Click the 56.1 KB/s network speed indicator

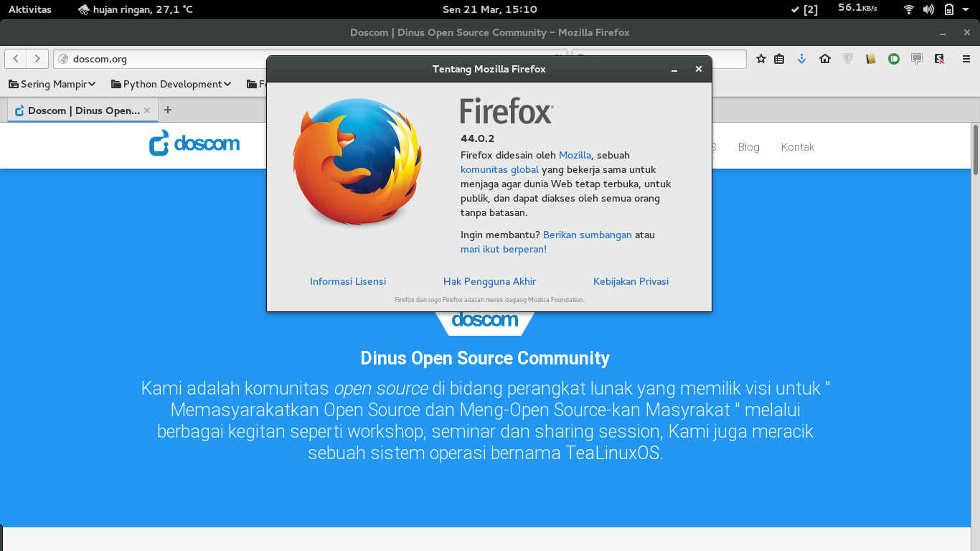pos(857,8)
